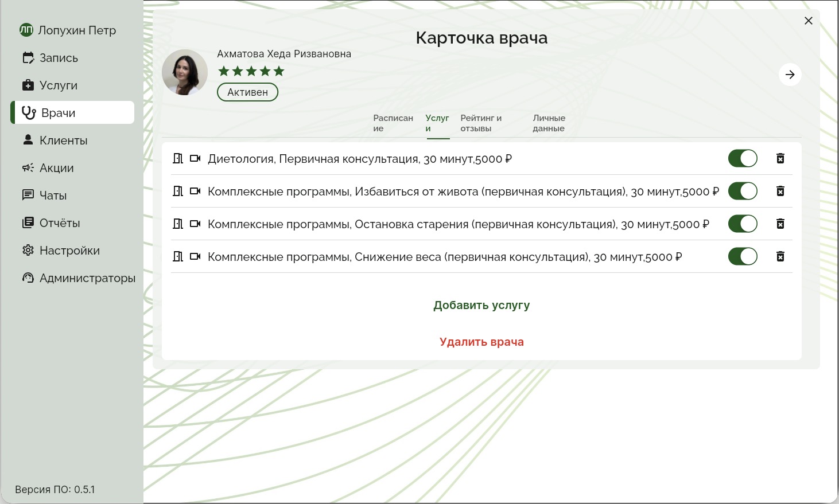This screenshot has width=839, height=504.
Task: Click the doctor's profile photo
Action: [185, 72]
